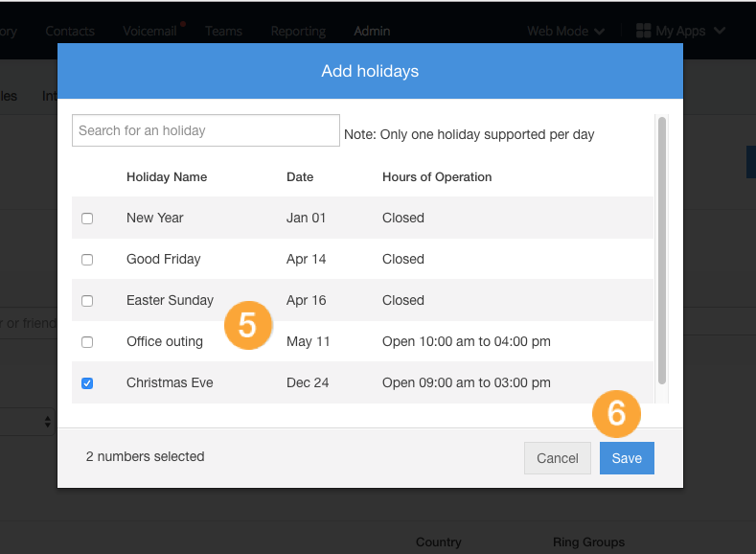Open the Admin tab in the top bar

[x=372, y=32]
